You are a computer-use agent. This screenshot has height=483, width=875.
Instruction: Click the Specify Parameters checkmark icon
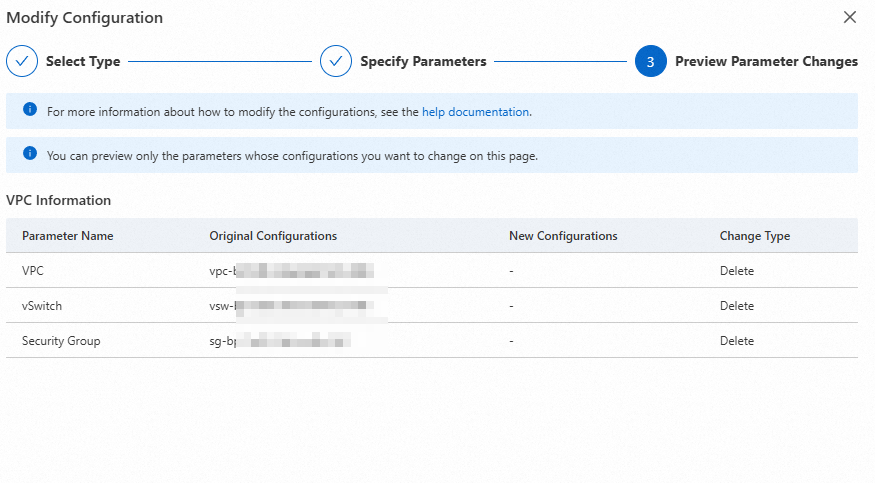point(336,61)
